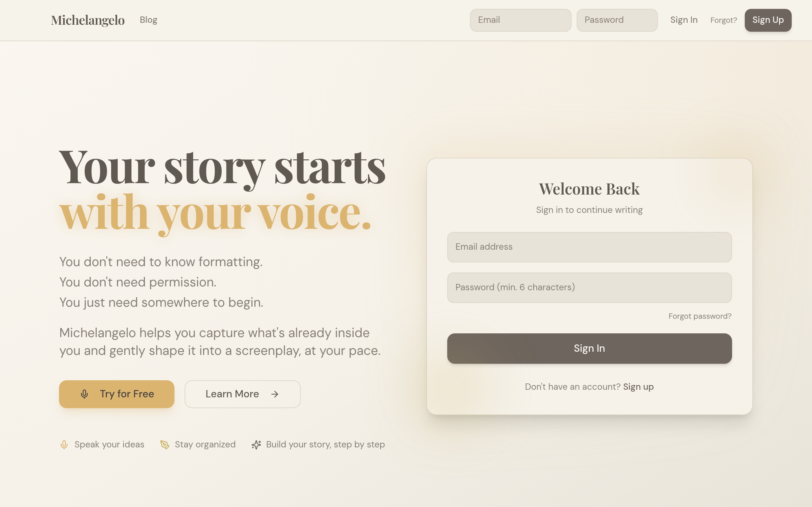
Task: Focus the Password field in the top navbar
Action: coord(617,20)
